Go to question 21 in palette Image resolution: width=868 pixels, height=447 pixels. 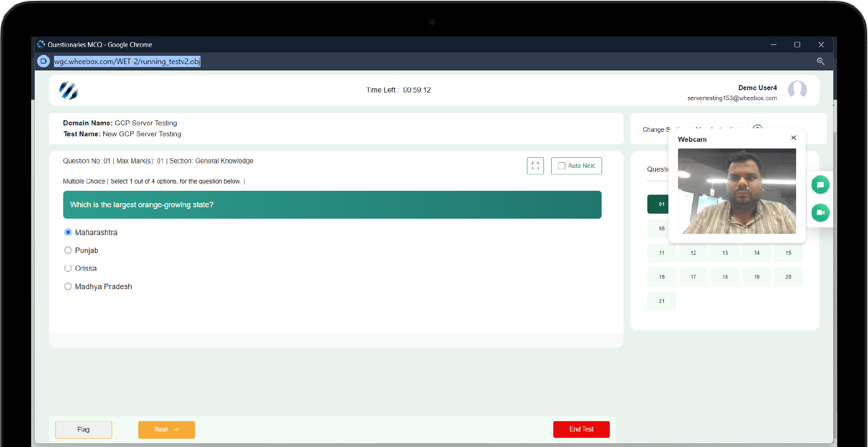(662, 301)
